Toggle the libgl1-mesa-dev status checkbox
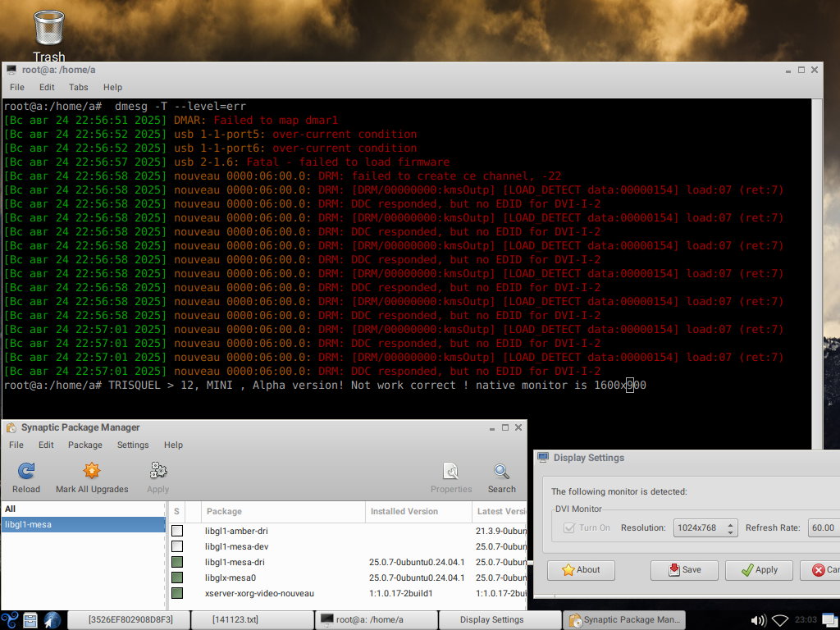This screenshot has height=630, width=840. pos(177,546)
